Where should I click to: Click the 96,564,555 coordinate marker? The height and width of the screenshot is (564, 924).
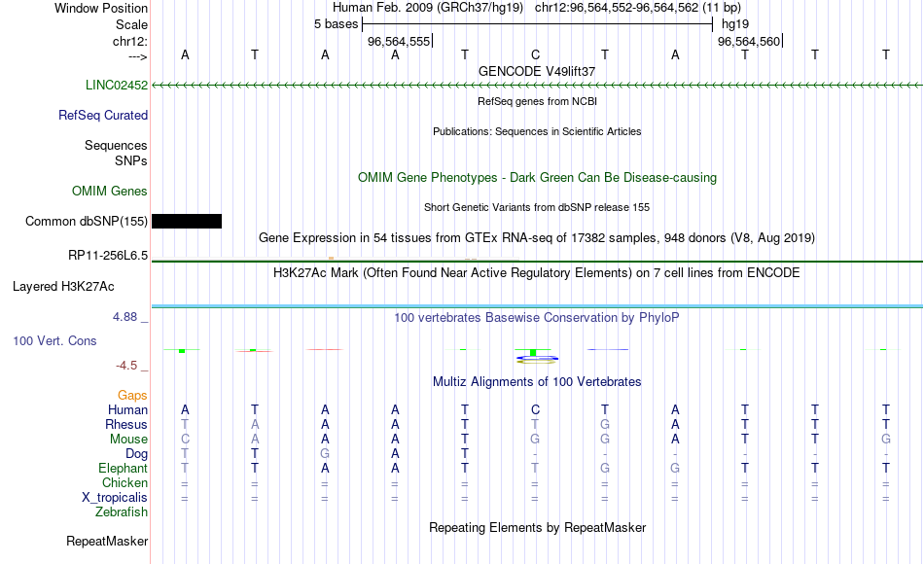399,41
